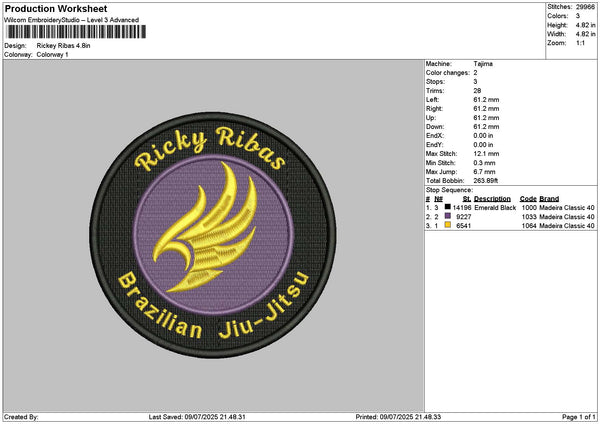Click stitch count 6541 in stop sequence
This screenshot has height=424, width=600.
[x=464, y=226]
